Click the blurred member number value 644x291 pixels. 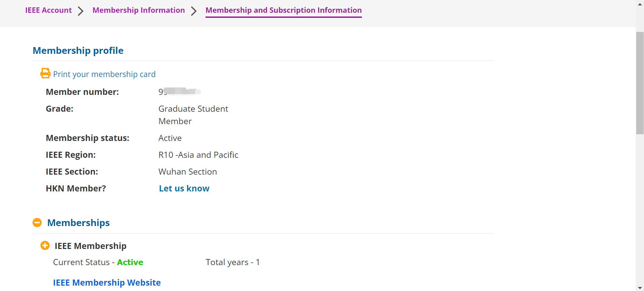pos(180,92)
